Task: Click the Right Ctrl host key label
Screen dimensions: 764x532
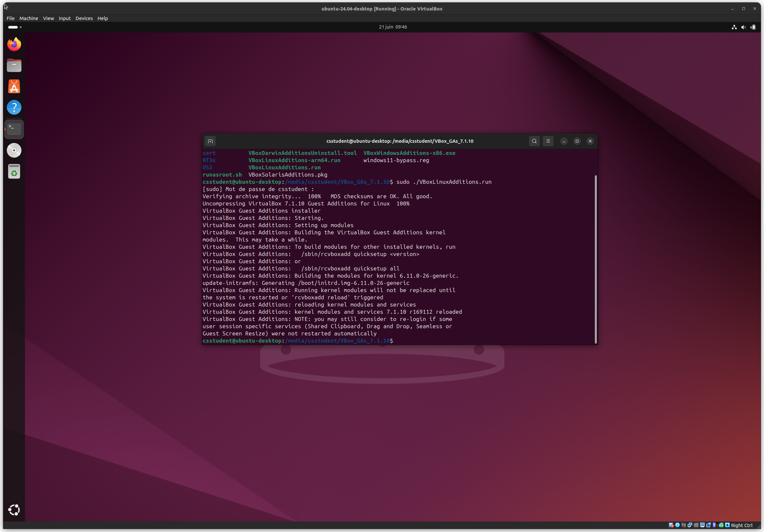Action: click(741, 525)
